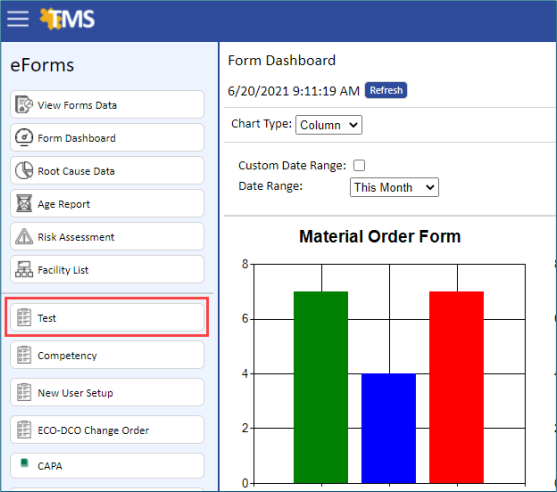Expand the Date Range dropdown

(x=394, y=187)
